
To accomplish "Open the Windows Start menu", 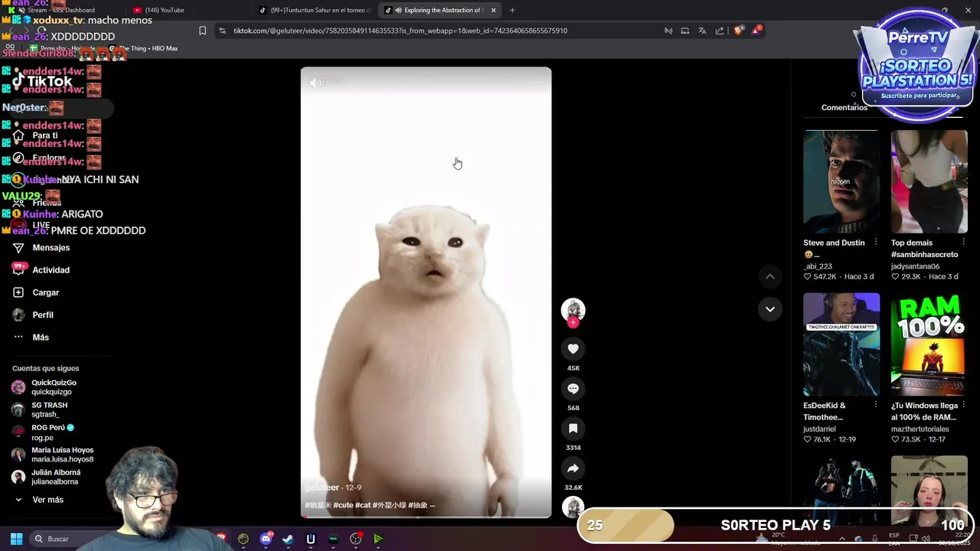I will point(16,539).
